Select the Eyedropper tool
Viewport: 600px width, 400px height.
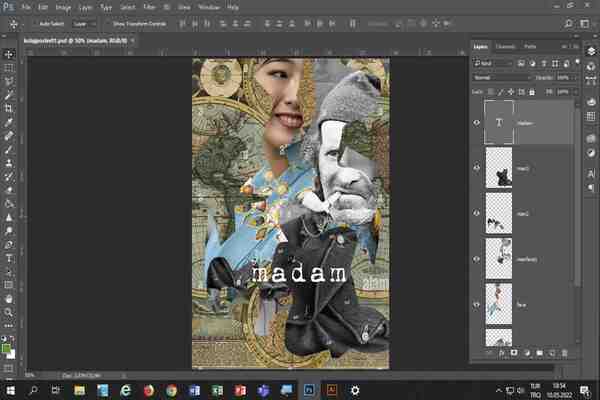[x=9, y=121]
